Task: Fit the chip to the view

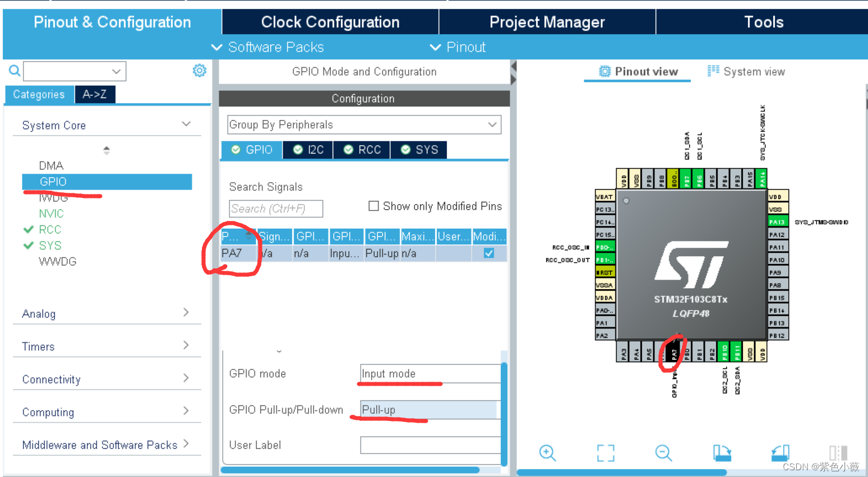Action: click(x=606, y=453)
